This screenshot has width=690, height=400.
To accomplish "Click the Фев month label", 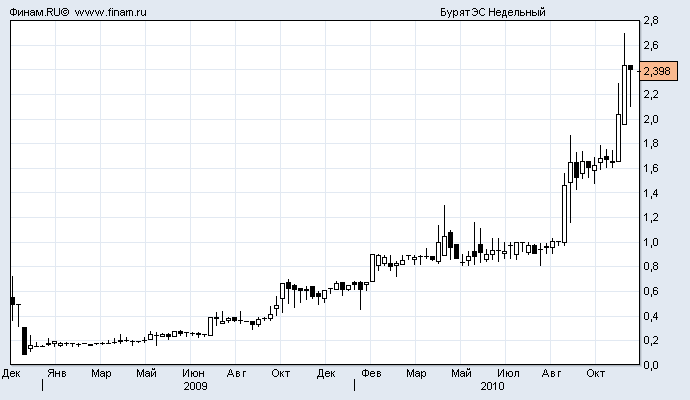I will click(372, 373).
